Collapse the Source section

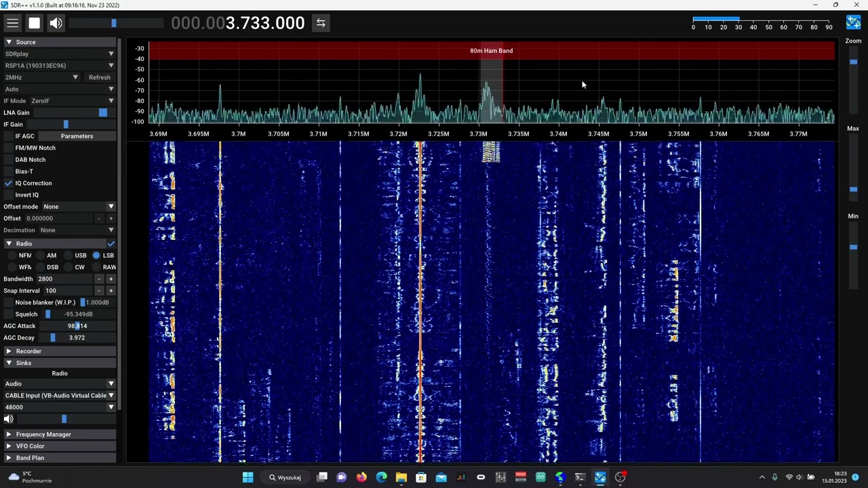(x=60, y=42)
